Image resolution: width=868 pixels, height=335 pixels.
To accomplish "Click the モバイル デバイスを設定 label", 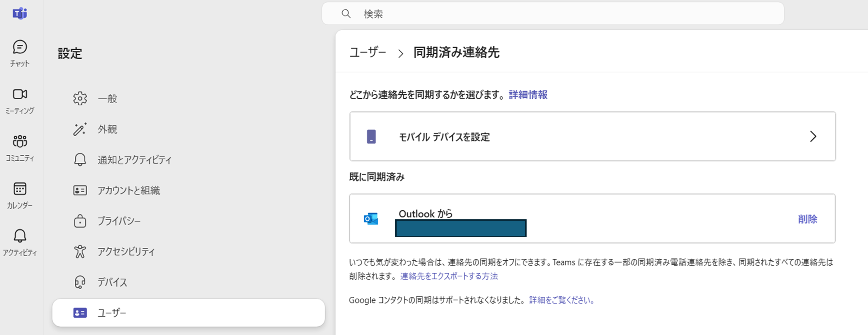I will 444,137.
